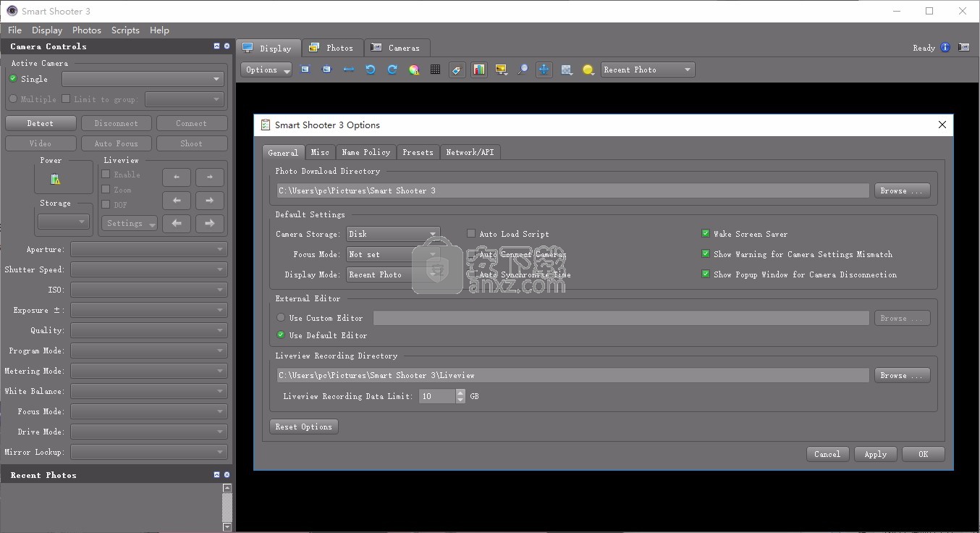This screenshot has height=533, width=980.
Task: Uncheck Wake Screen Saver
Action: [x=706, y=234]
